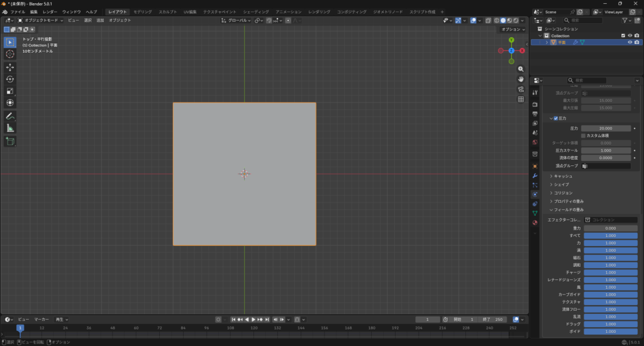Expand the キャッシュ panel
This screenshot has width=644, height=346.
tap(563, 176)
